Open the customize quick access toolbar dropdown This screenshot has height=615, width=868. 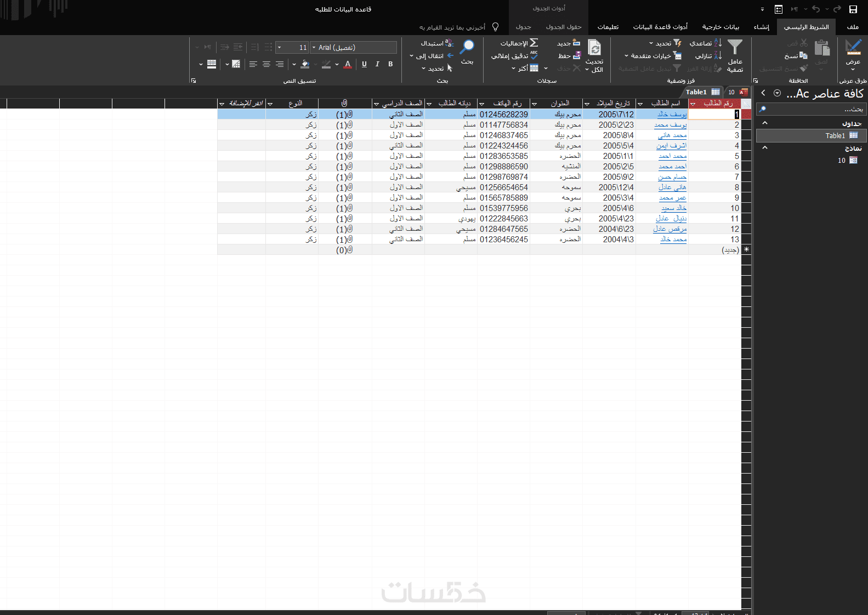[762, 10]
